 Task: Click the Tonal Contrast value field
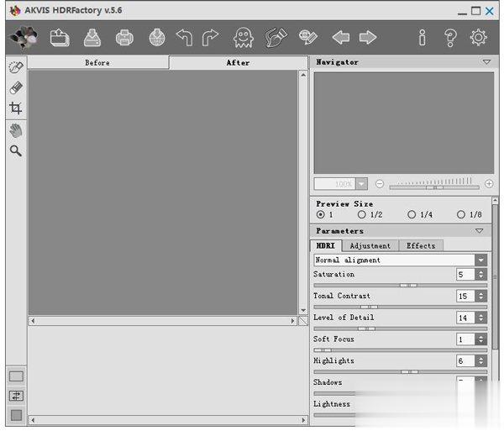point(465,296)
